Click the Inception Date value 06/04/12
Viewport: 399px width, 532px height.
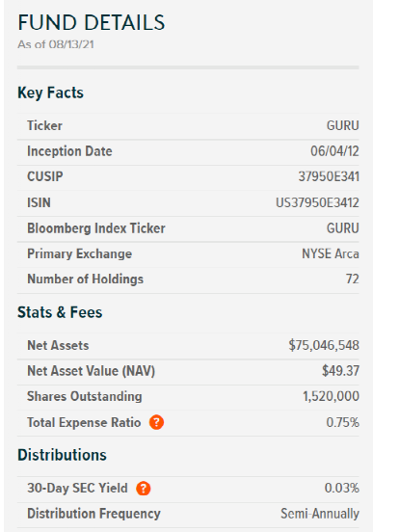pyautogui.click(x=334, y=151)
